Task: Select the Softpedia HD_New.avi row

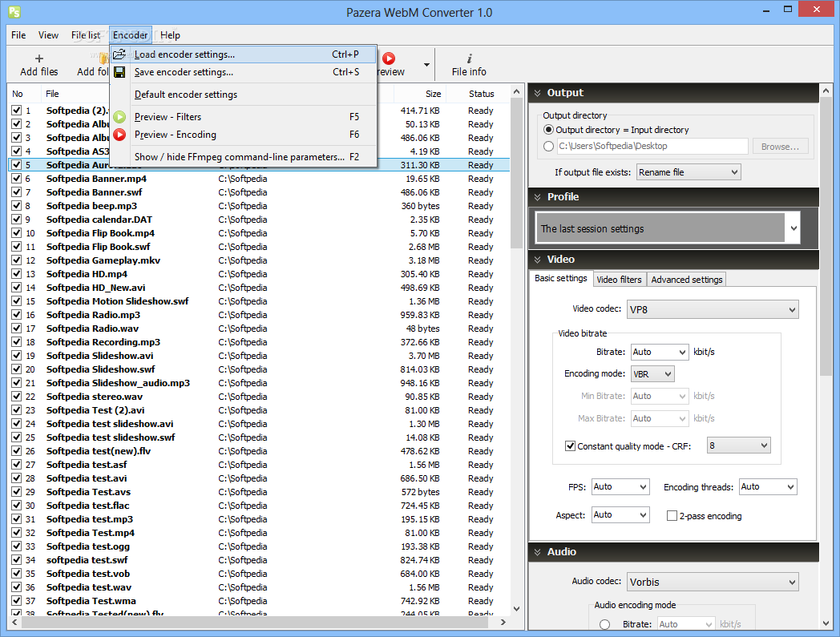Action: tap(259, 288)
